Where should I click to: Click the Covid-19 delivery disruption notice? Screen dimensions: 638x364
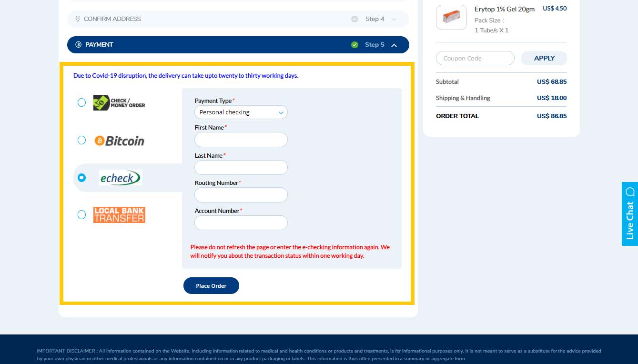pos(186,75)
